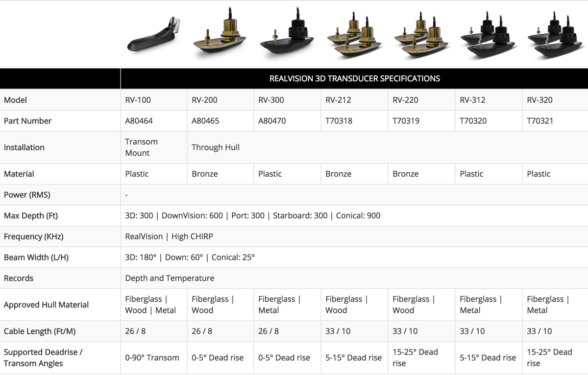The image size is (588, 375).
Task: Select part number 'A80465'
Action: click(x=206, y=121)
